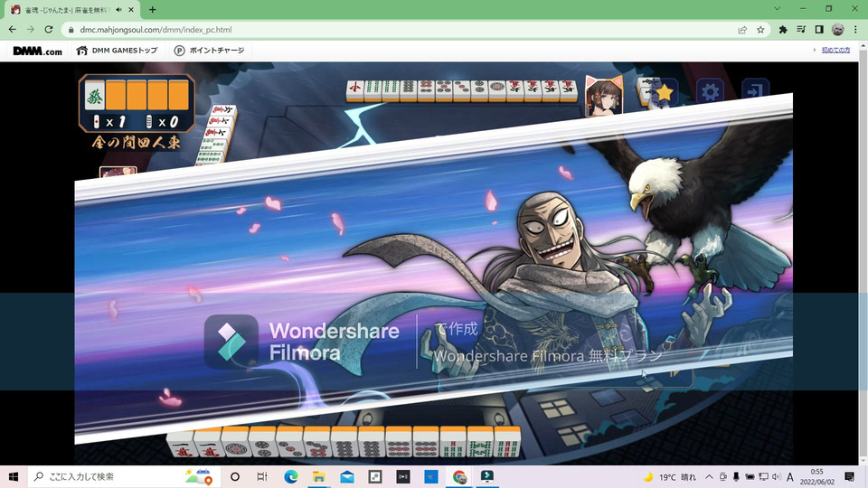
Task: Click page scrollbar up arrow
Action: [863, 44]
